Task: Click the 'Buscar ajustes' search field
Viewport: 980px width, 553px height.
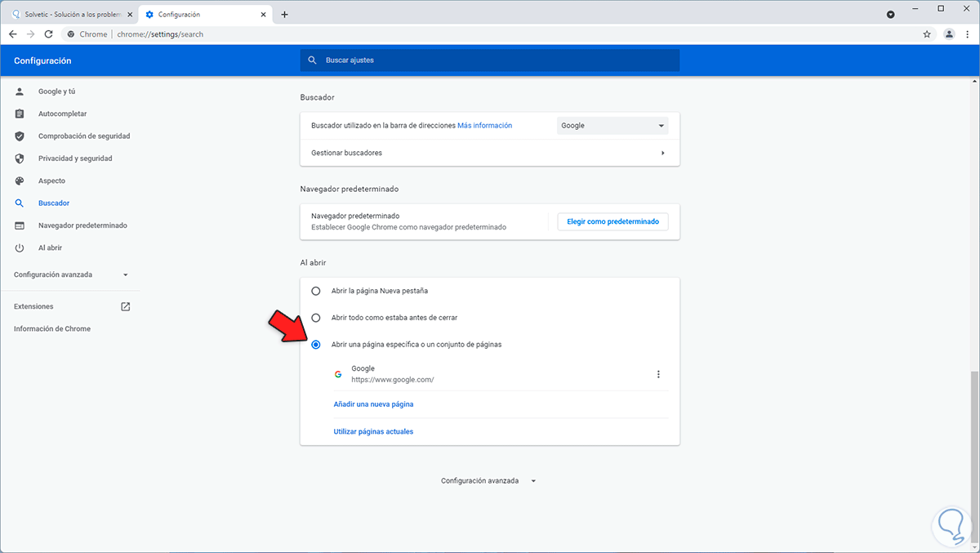Action: coord(490,60)
